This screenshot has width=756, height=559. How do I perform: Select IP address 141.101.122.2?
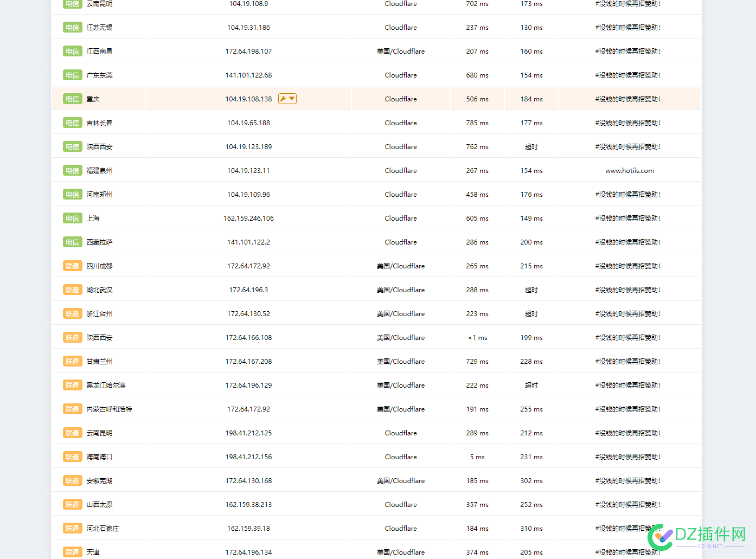point(248,242)
